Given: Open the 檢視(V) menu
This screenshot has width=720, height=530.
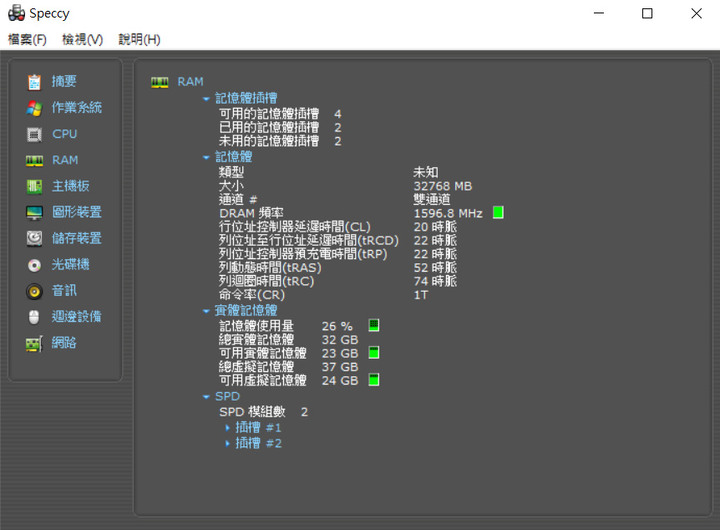Looking at the screenshot, I should tap(83, 39).
